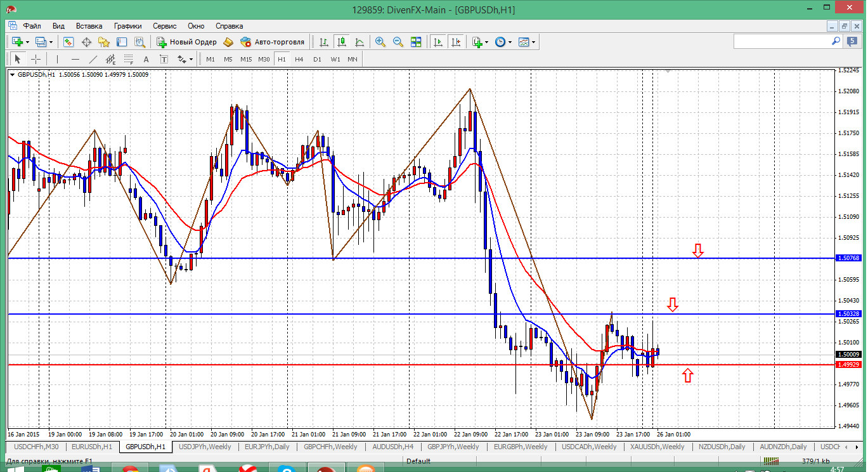This screenshot has height=472, width=868.
Task: Enable the Auto Scroll chart toggle
Action: click(x=437, y=42)
